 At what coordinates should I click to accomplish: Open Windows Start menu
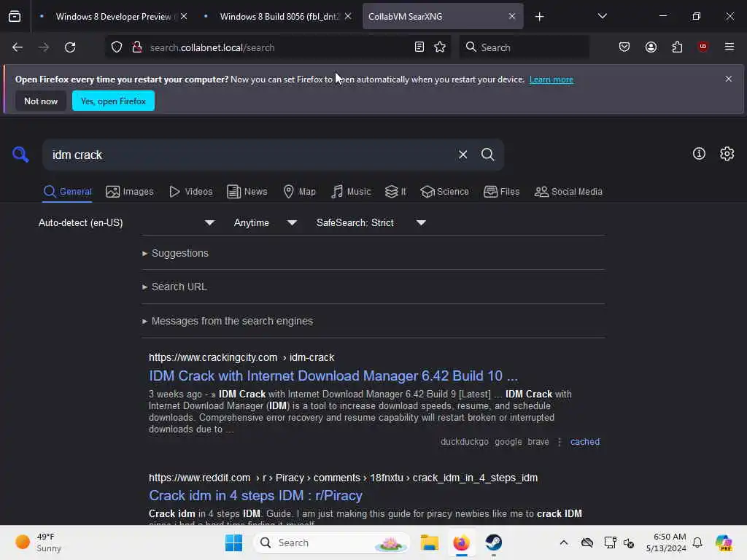pos(233,542)
